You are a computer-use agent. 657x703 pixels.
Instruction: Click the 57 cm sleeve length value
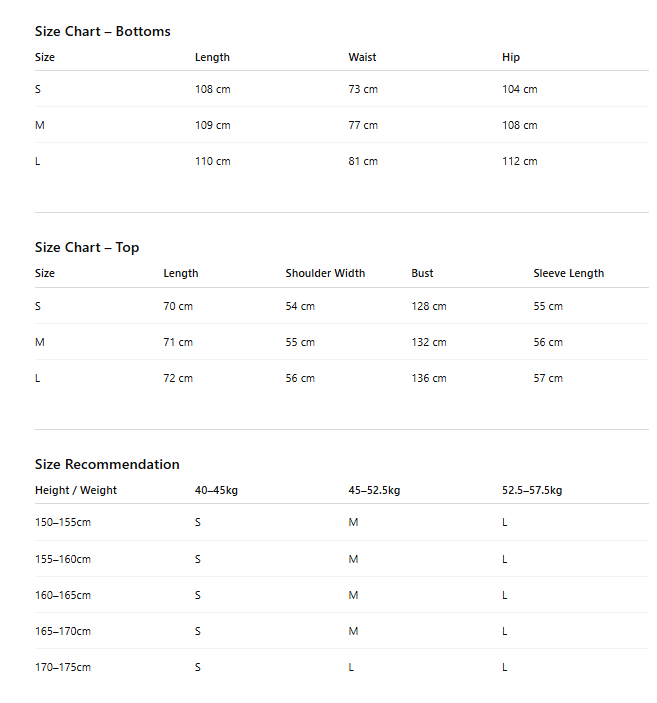click(548, 378)
